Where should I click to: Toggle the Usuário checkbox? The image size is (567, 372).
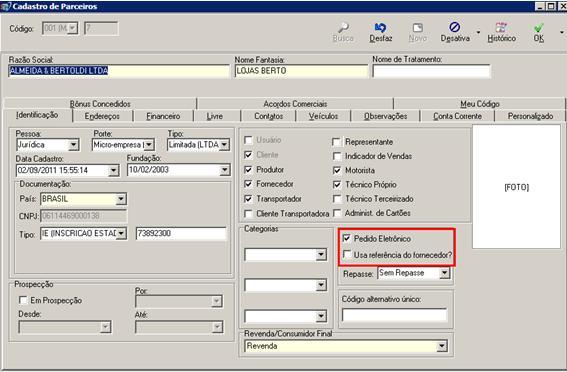248,140
